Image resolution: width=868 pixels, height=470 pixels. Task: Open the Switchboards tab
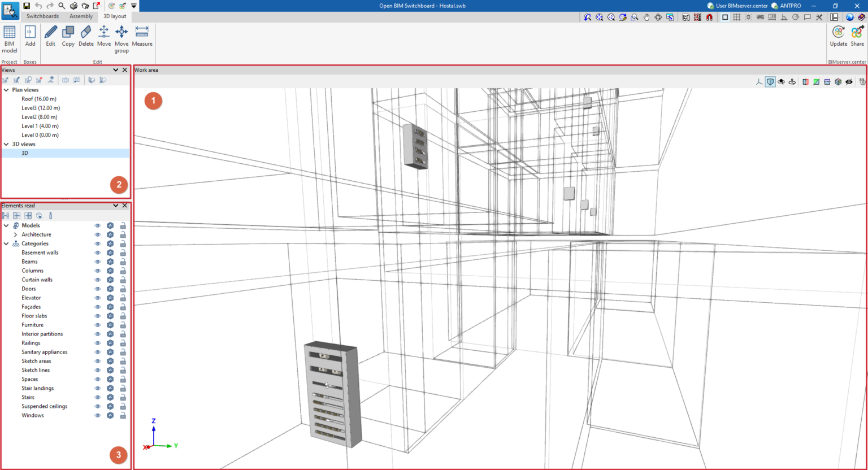pyautogui.click(x=42, y=16)
